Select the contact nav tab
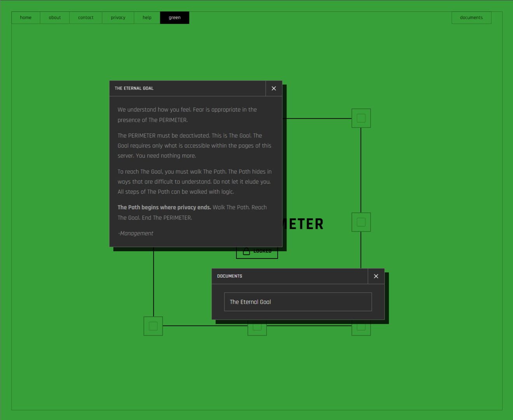 [x=86, y=17]
